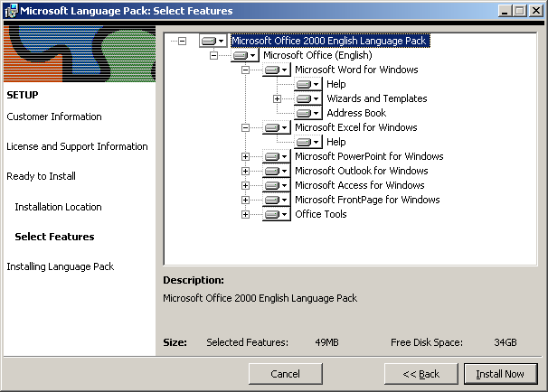Expand the Microsoft Access for Windows node
The image size is (548, 392).
[245, 185]
